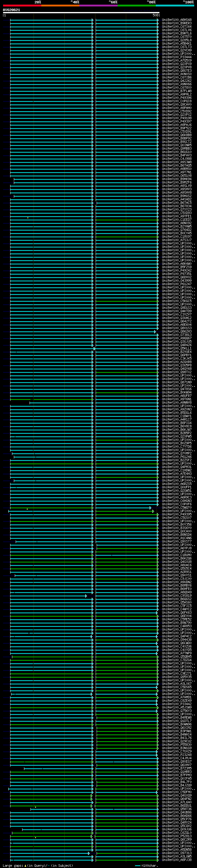Select hit label UniRef100_A7Q5X9

(177, 60)
